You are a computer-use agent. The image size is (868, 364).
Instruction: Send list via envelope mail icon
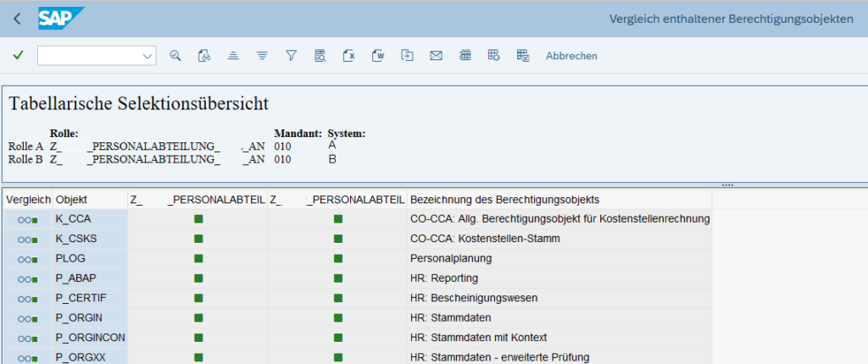point(436,56)
